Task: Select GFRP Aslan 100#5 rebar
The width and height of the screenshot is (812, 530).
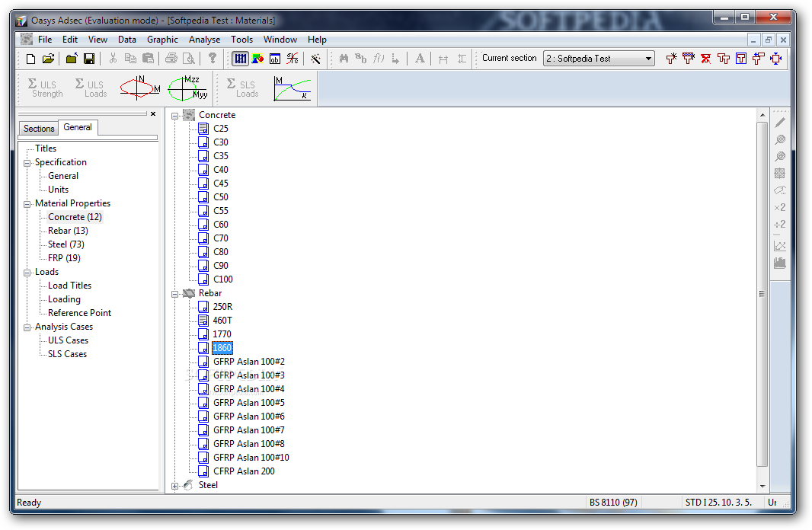Action: coord(248,403)
